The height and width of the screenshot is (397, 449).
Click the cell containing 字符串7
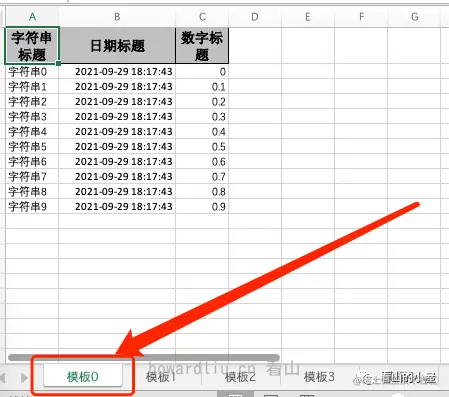[32, 176]
